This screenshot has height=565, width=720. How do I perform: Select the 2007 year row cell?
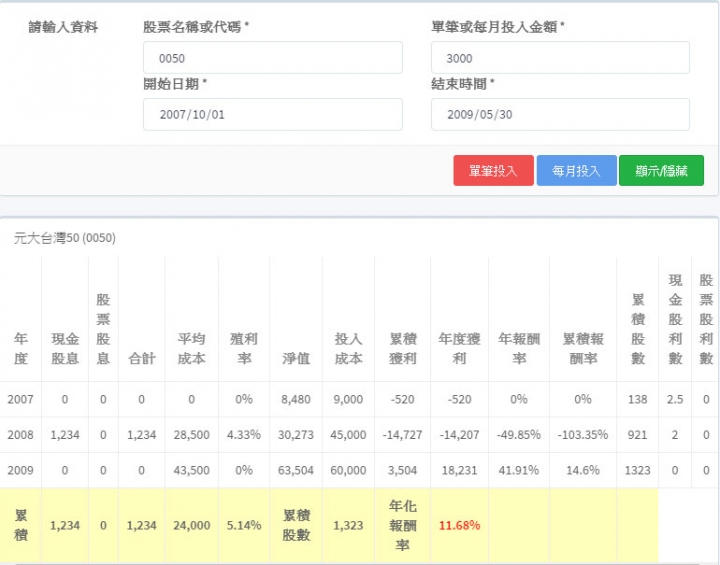21,399
